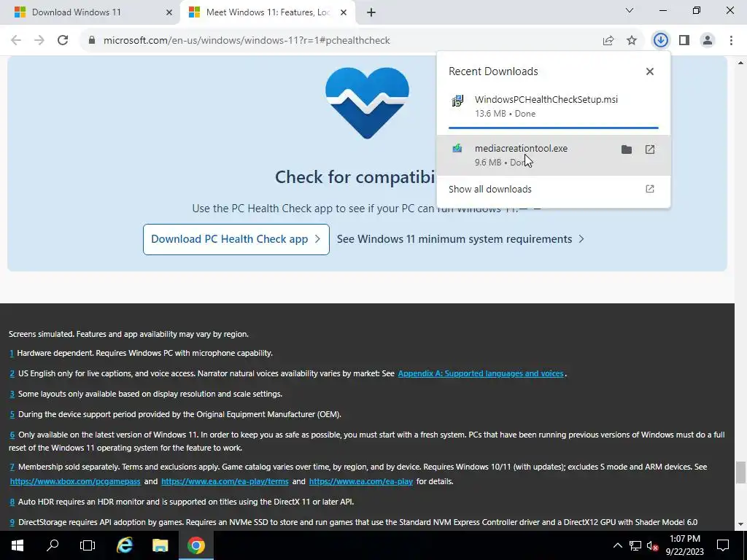Viewport: 747px width, 560px height.
Task: Click footnote number 2 link
Action: (x=12, y=374)
